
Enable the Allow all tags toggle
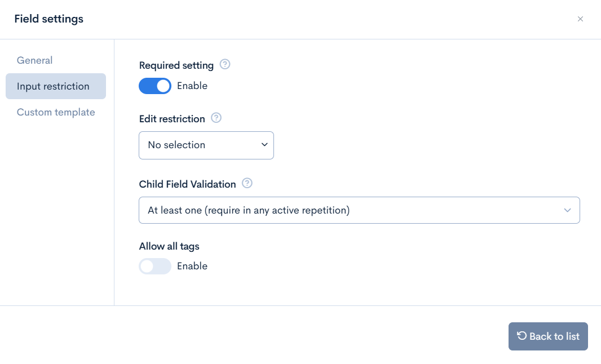(x=155, y=266)
